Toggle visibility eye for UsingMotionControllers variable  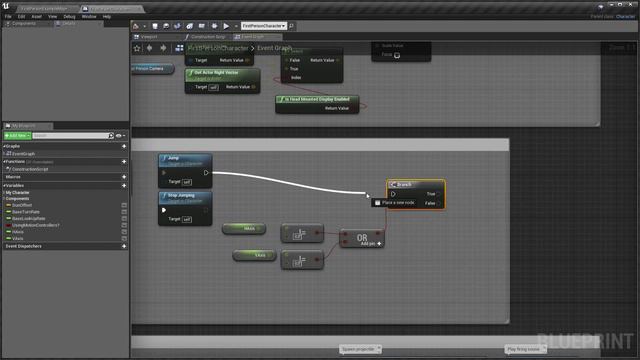point(124,225)
